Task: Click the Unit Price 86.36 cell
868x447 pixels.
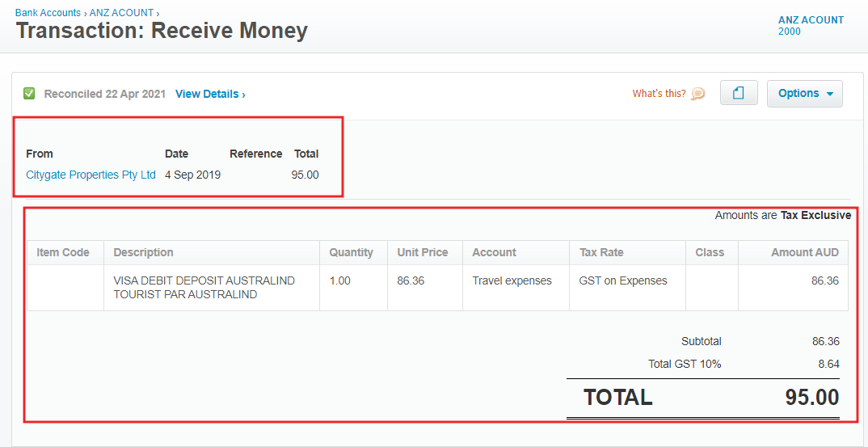Action: point(425,288)
